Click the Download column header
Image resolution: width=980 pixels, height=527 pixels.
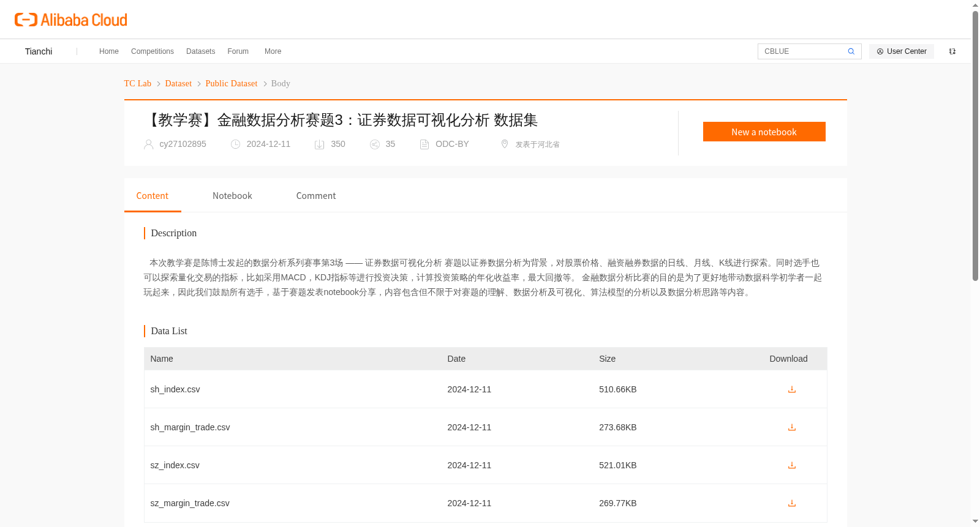789,359
